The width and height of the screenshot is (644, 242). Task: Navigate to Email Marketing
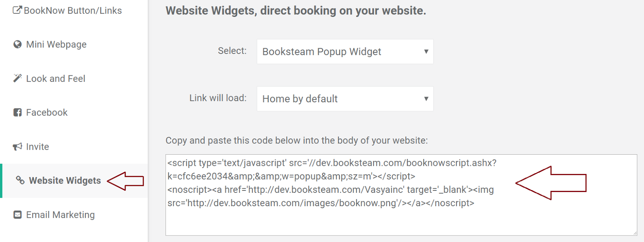click(x=60, y=215)
